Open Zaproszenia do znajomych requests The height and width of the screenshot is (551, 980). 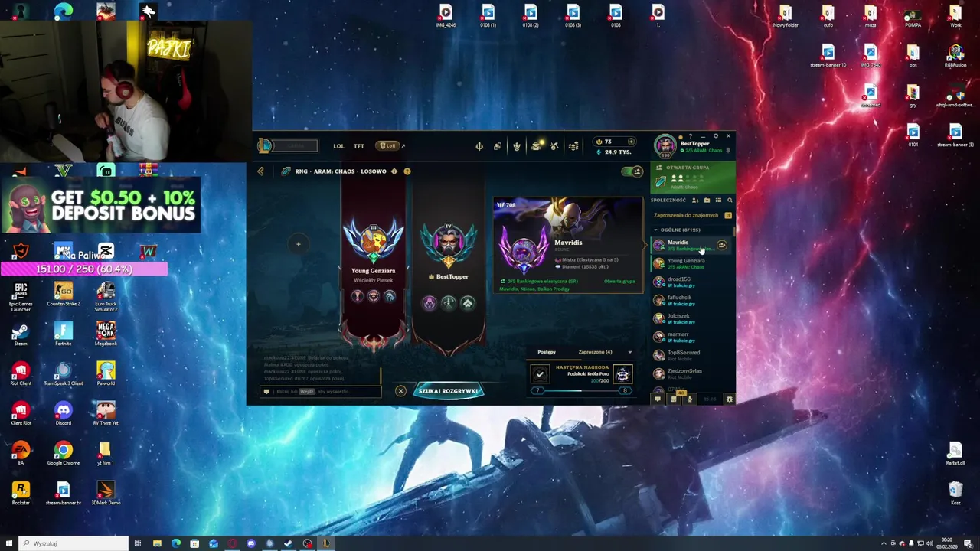[x=686, y=215]
